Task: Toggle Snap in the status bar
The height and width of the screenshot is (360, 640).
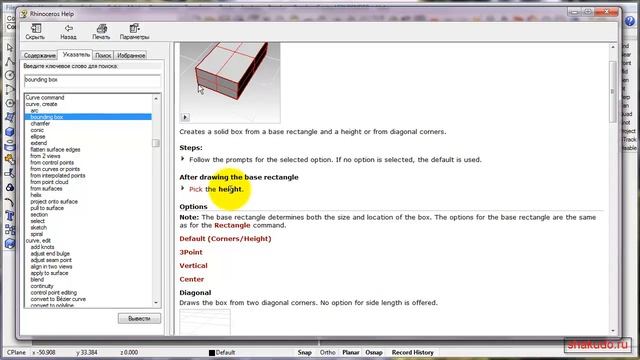Action: click(304, 353)
